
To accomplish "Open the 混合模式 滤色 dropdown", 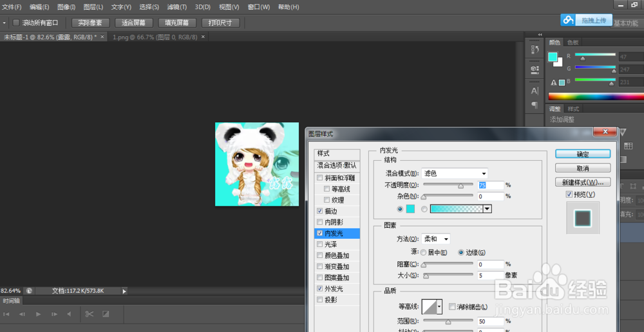I will tap(455, 174).
